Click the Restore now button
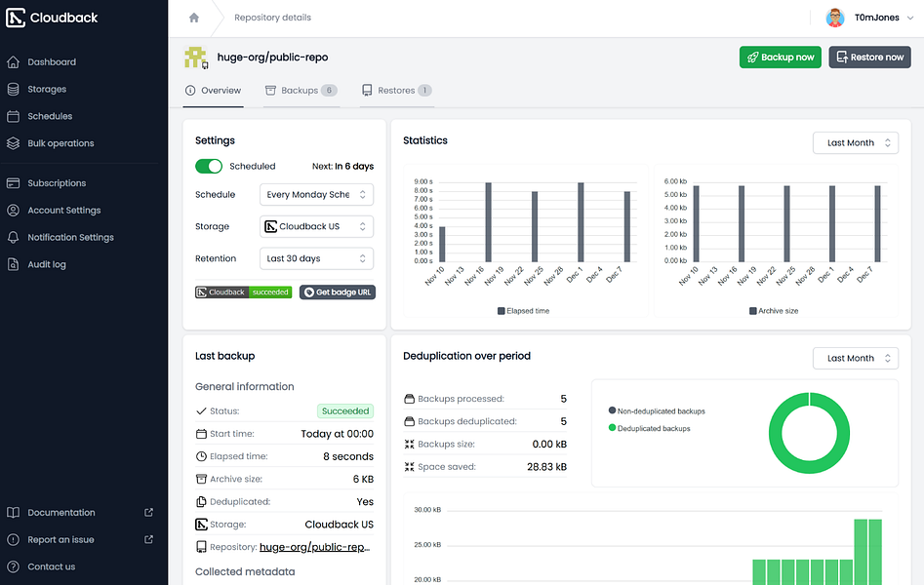 coord(869,58)
